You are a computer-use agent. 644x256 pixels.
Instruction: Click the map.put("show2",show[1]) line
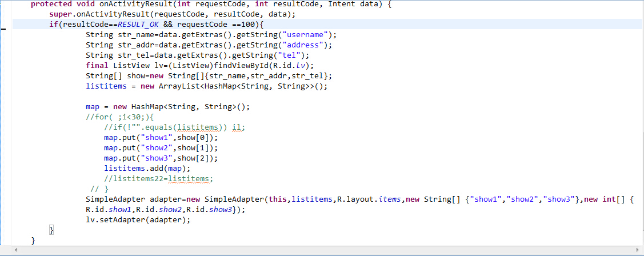click(x=161, y=148)
